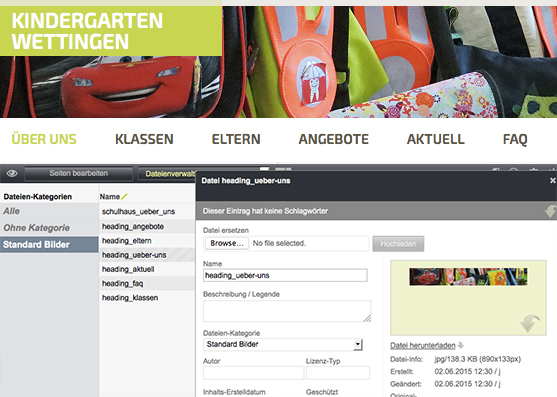Select file heading_faq

tap(147, 283)
